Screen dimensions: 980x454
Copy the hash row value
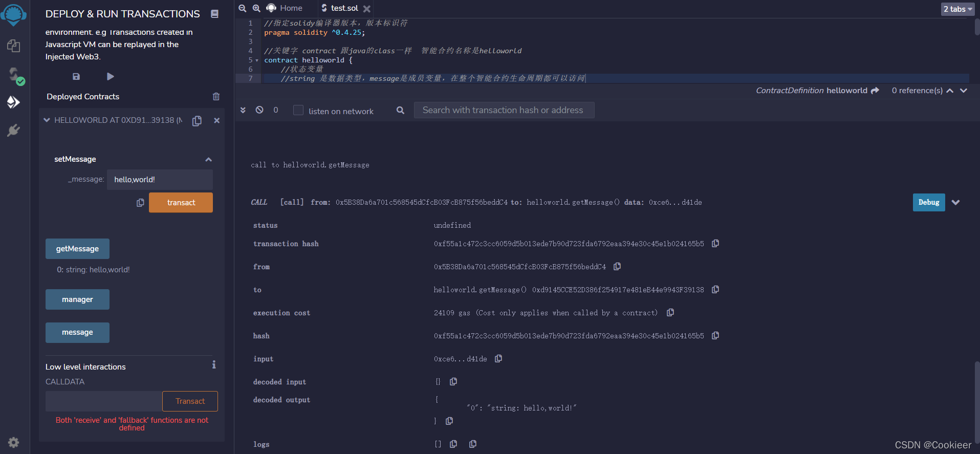pos(715,336)
